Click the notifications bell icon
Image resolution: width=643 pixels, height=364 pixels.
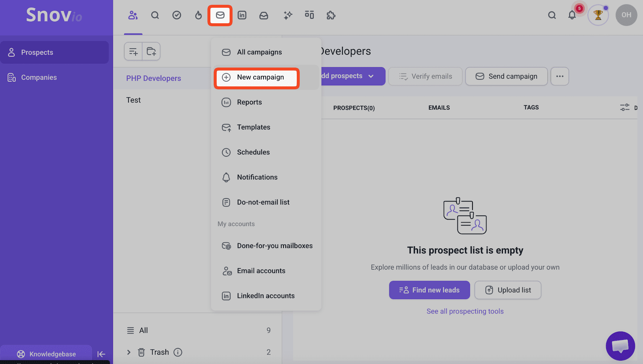pyautogui.click(x=572, y=15)
